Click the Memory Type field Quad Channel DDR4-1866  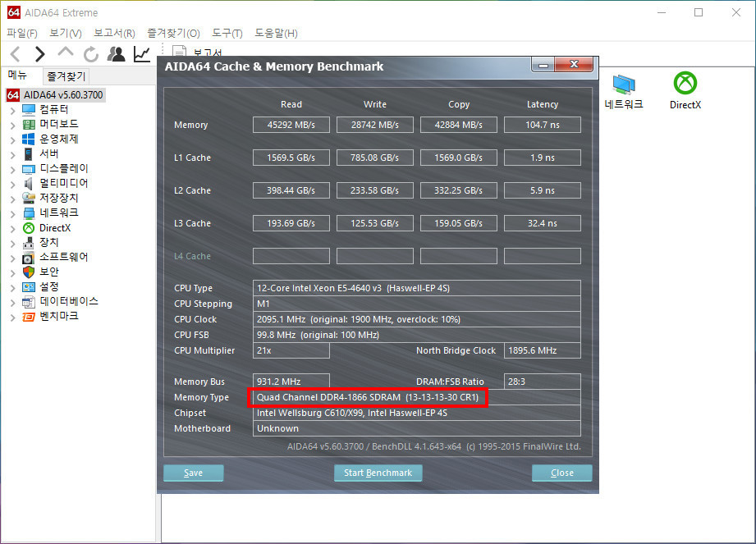416,397
